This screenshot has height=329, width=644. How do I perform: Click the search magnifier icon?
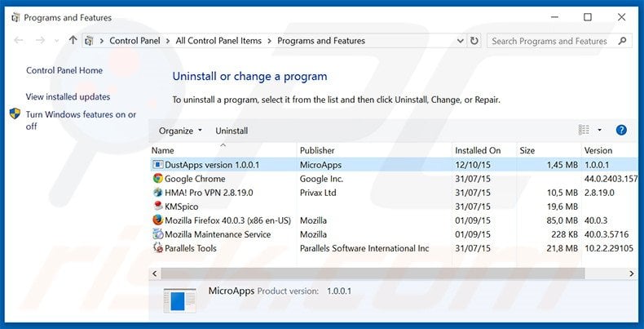click(622, 41)
